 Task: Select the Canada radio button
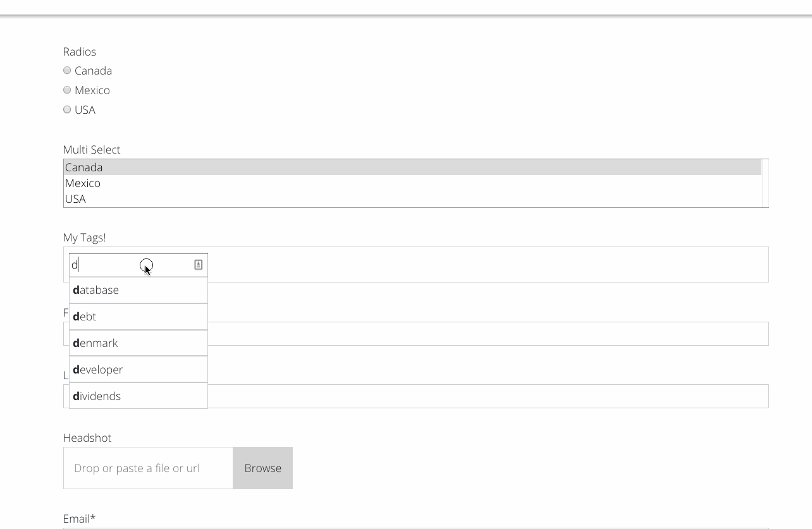[67, 70]
